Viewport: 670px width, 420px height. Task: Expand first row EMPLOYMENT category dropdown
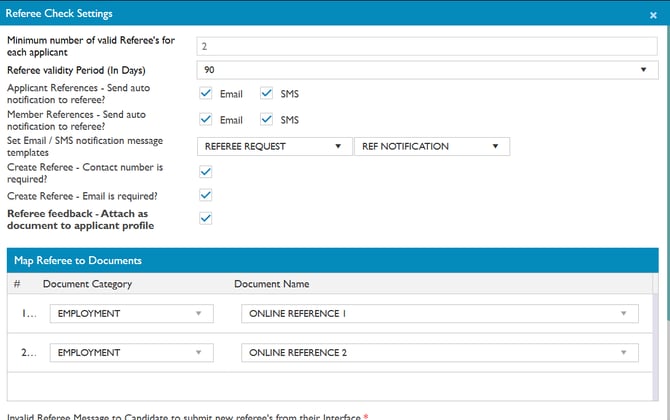[132, 313]
